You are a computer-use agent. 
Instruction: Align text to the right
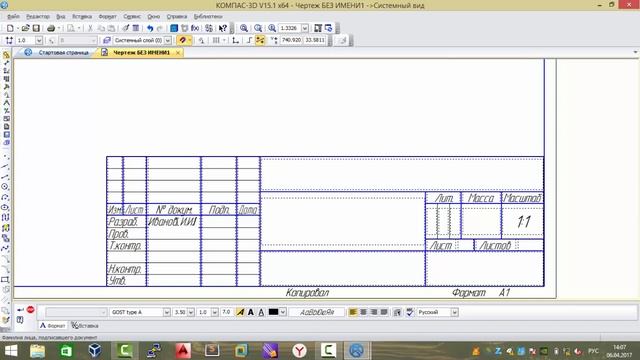pos(374,312)
